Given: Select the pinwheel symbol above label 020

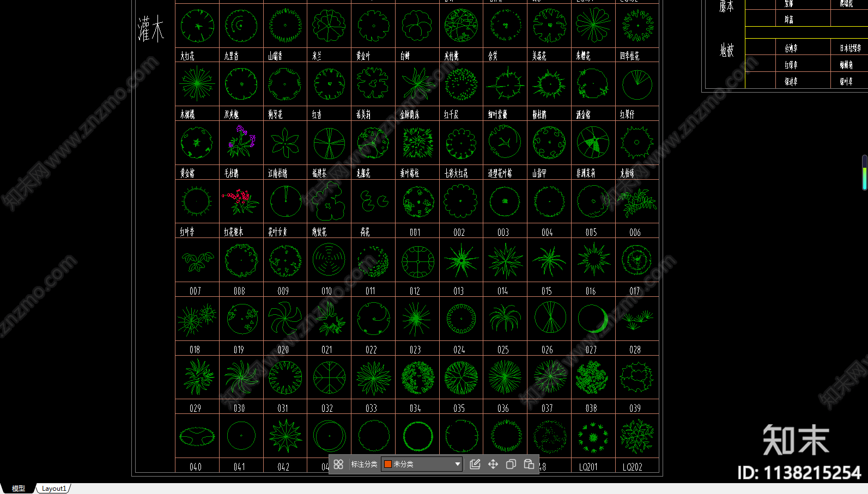Looking at the screenshot, I should click(x=285, y=318).
